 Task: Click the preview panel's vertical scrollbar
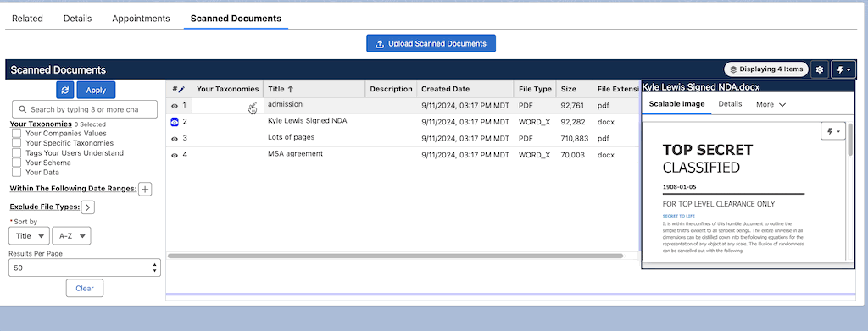coord(850,138)
